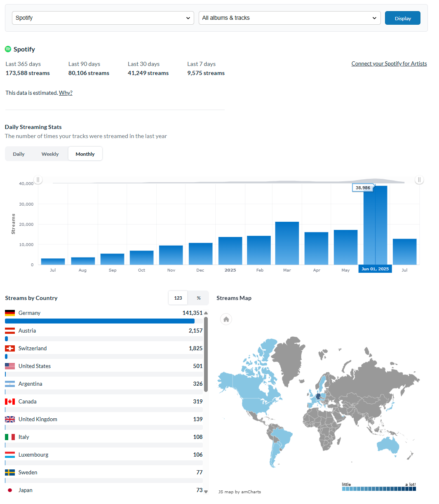Click the 80,106 streams value
This screenshot has width=439, height=504.
tap(89, 73)
